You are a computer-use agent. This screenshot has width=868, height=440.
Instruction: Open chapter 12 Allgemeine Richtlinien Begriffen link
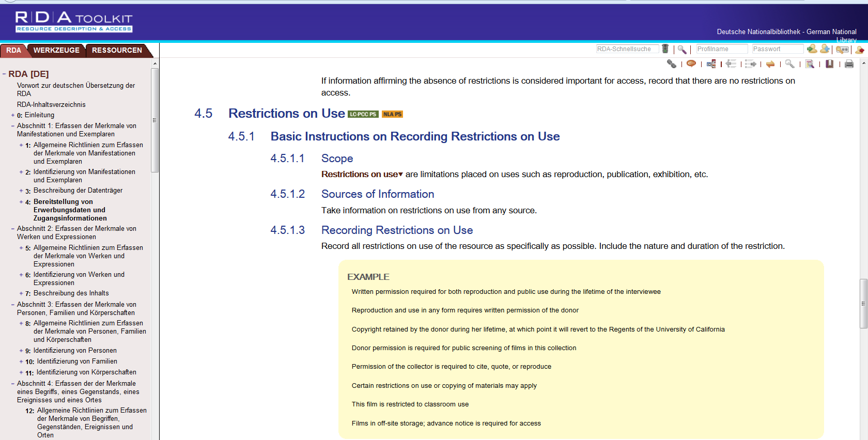tap(92, 423)
